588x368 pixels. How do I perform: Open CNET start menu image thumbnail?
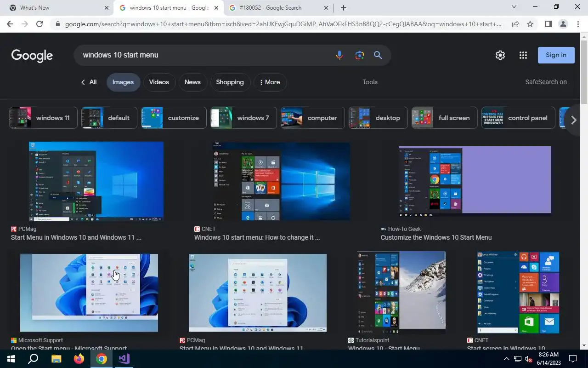tap(281, 181)
